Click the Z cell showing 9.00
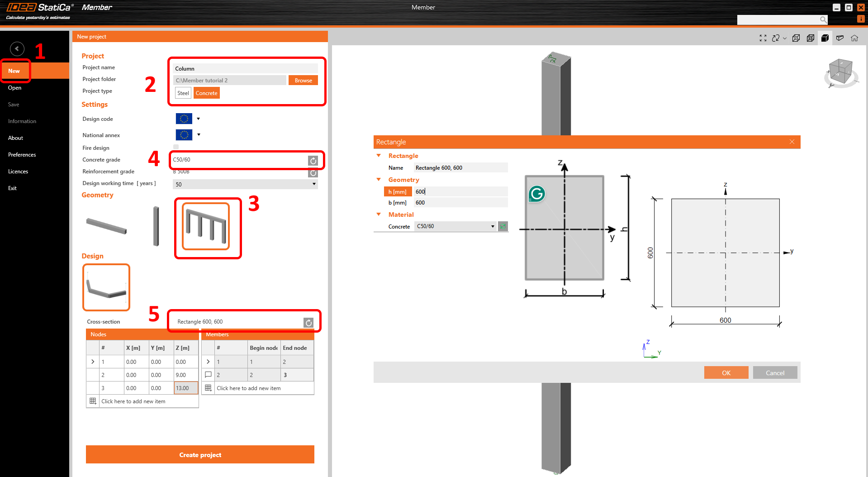868x477 pixels. click(x=186, y=375)
